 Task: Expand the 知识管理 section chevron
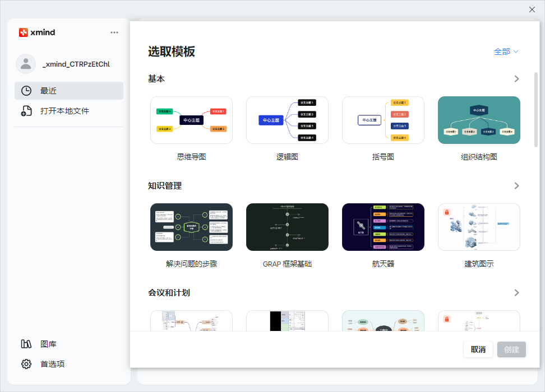click(x=516, y=186)
